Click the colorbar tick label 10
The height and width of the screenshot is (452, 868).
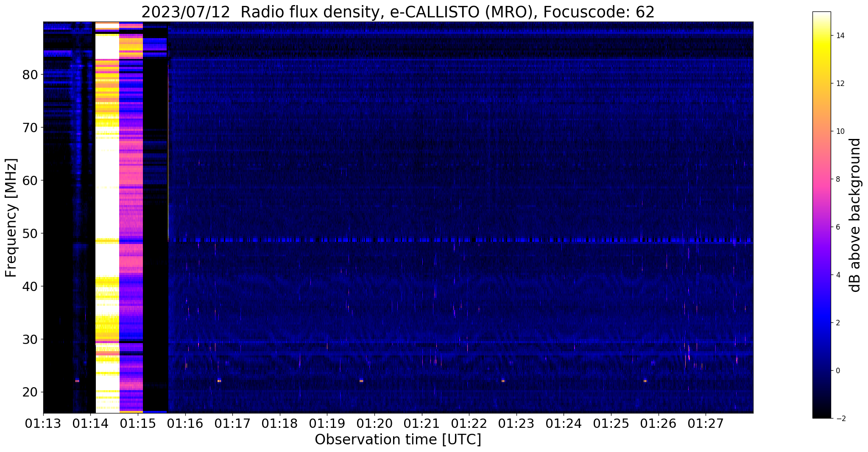pyautogui.click(x=839, y=131)
